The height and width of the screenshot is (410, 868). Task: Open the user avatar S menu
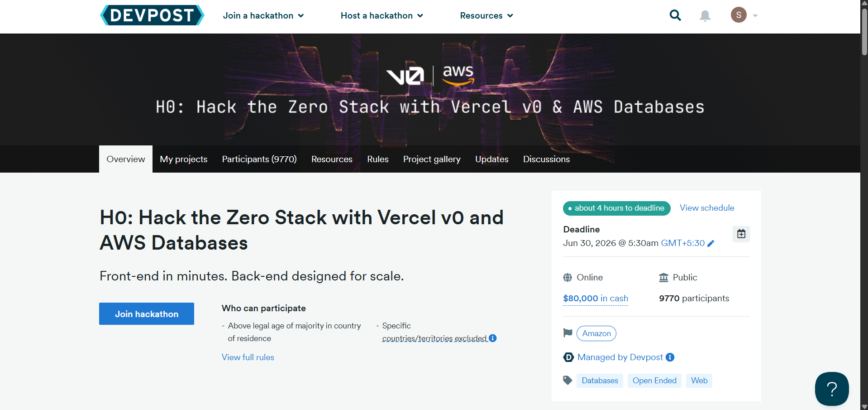click(739, 15)
